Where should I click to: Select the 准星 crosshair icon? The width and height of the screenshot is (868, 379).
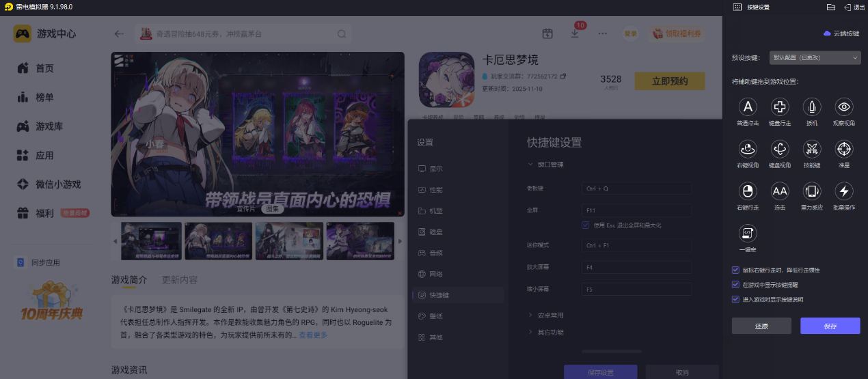point(844,148)
